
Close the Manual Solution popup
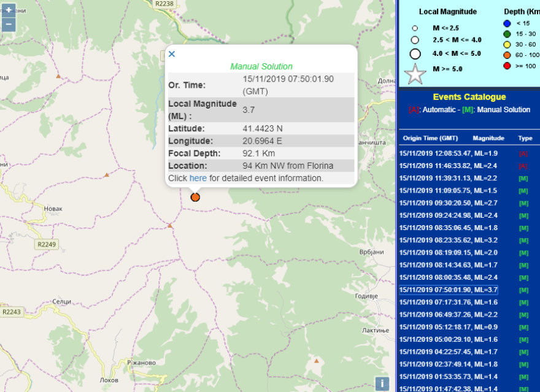click(172, 54)
